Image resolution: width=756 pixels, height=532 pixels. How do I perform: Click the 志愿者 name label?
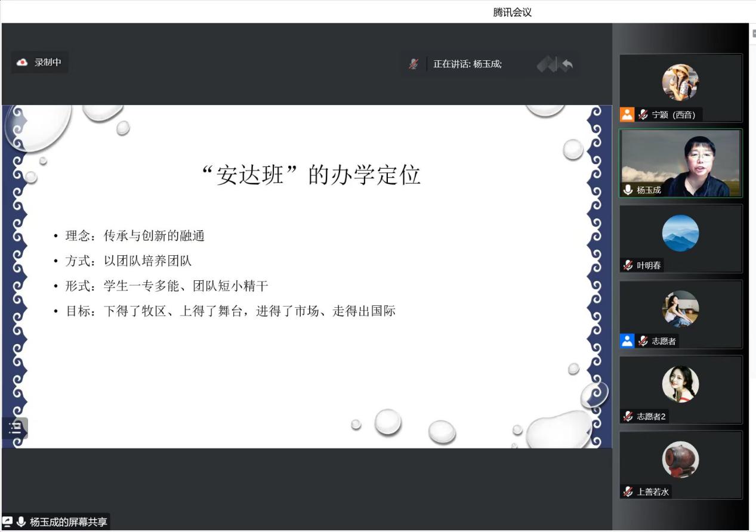point(664,341)
